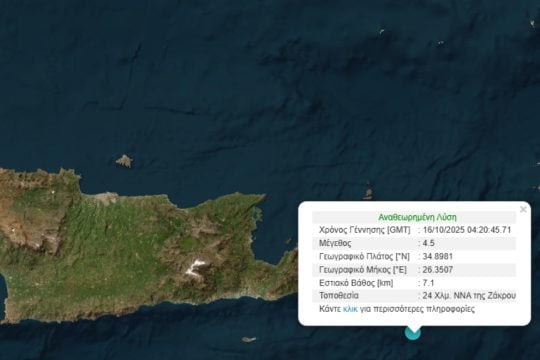Select location text '24 Χλμ. ΝΝΑ της Ζάκρου'
The height and width of the screenshot is (360, 540).
tap(469, 296)
